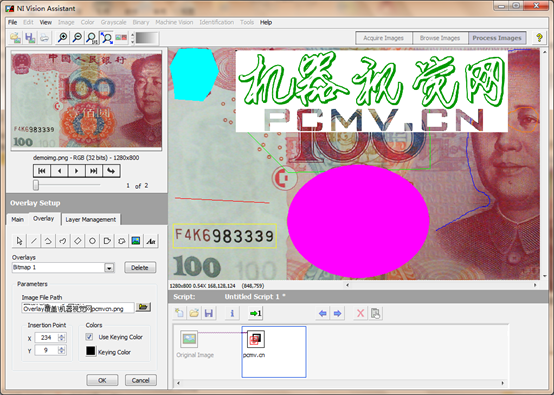
Task: Switch to the Layer Management tab
Action: coord(91,219)
